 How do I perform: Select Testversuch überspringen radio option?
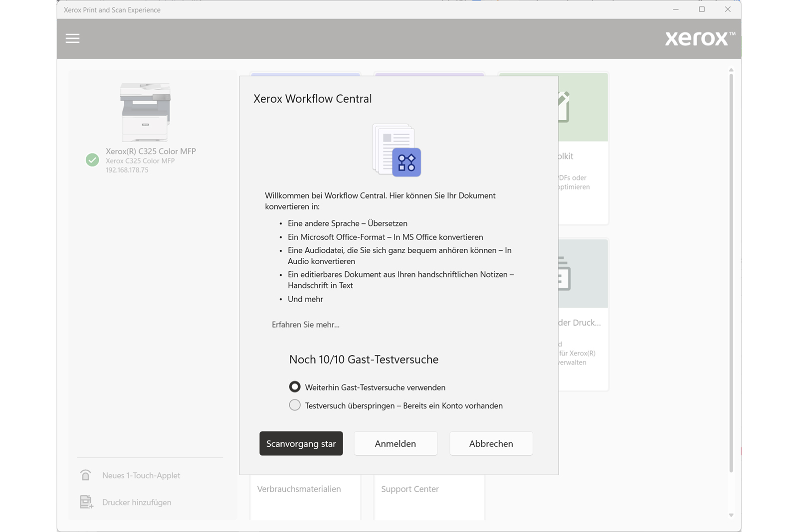(x=295, y=405)
